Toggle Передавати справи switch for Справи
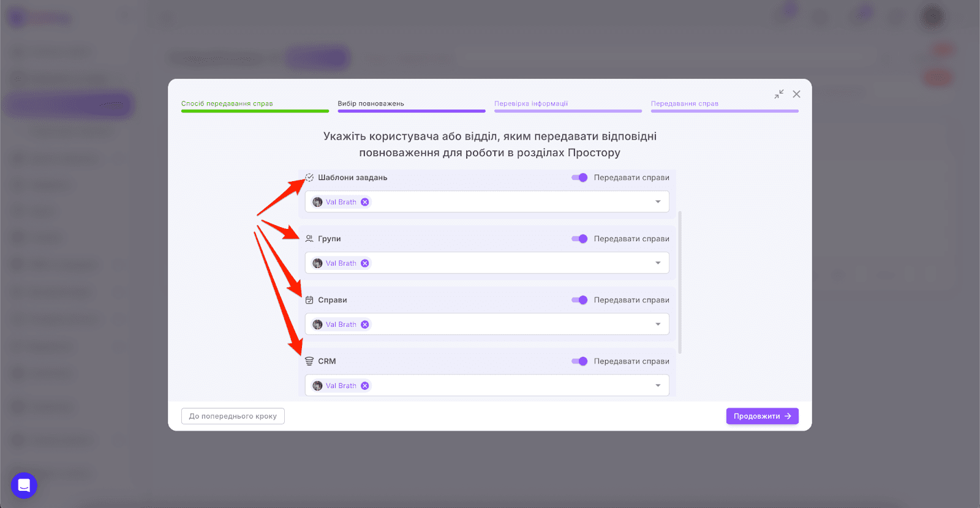Image resolution: width=980 pixels, height=508 pixels. pyautogui.click(x=579, y=300)
